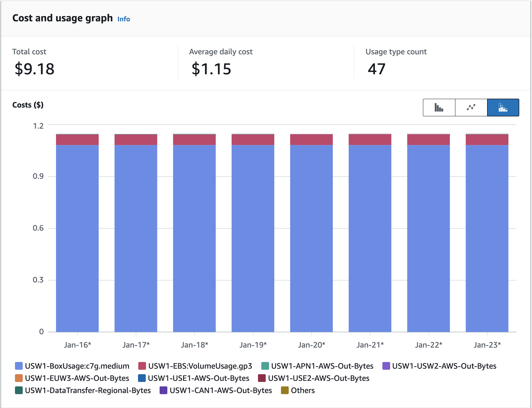The image size is (532, 408).
Task: Click the USW1-BoxUsage:c7g.medium legend color square
Action: 18,366
